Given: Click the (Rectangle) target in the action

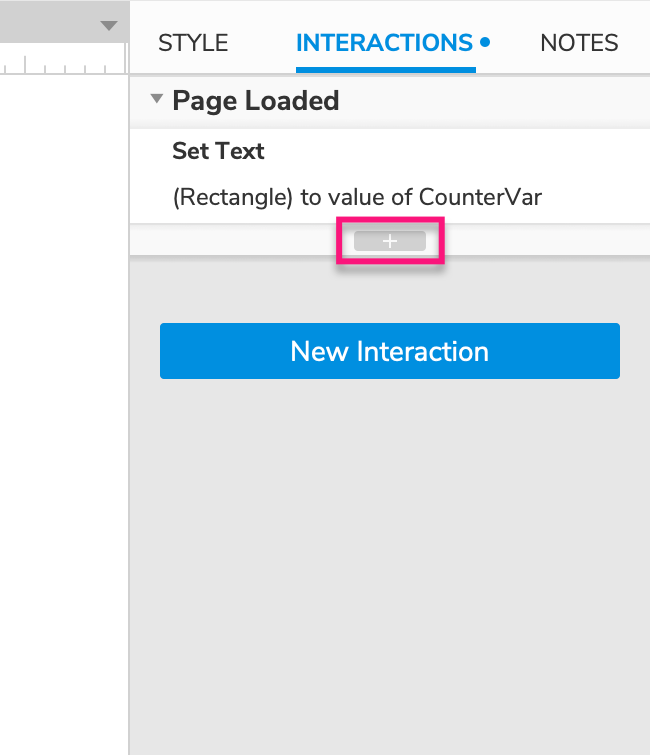Looking at the screenshot, I should click(233, 197).
